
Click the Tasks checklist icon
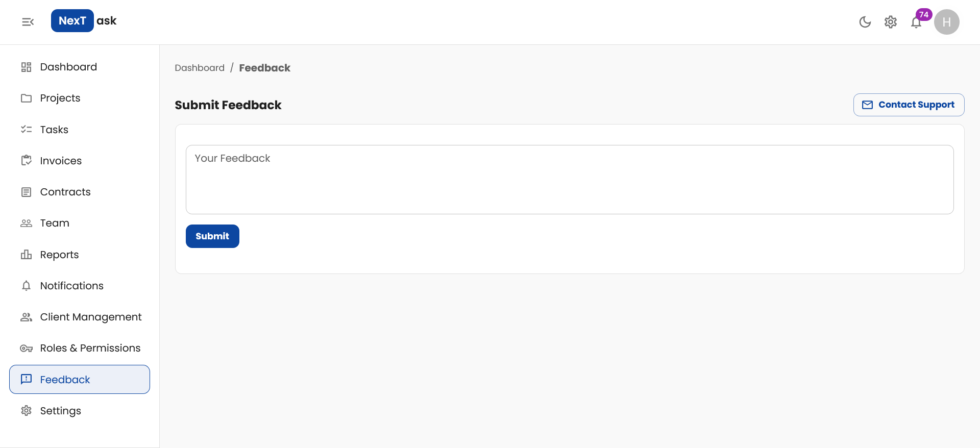pyautogui.click(x=27, y=129)
